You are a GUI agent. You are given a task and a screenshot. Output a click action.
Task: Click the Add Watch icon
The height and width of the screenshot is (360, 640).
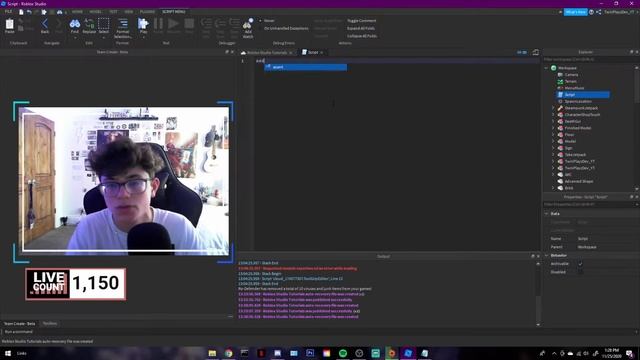(248, 24)
